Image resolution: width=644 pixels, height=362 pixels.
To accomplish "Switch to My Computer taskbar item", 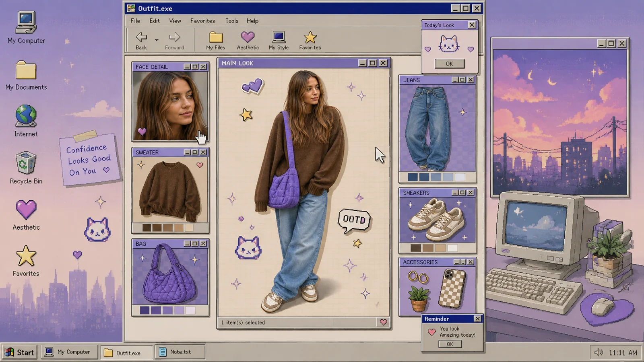I will tap(69, 352).
